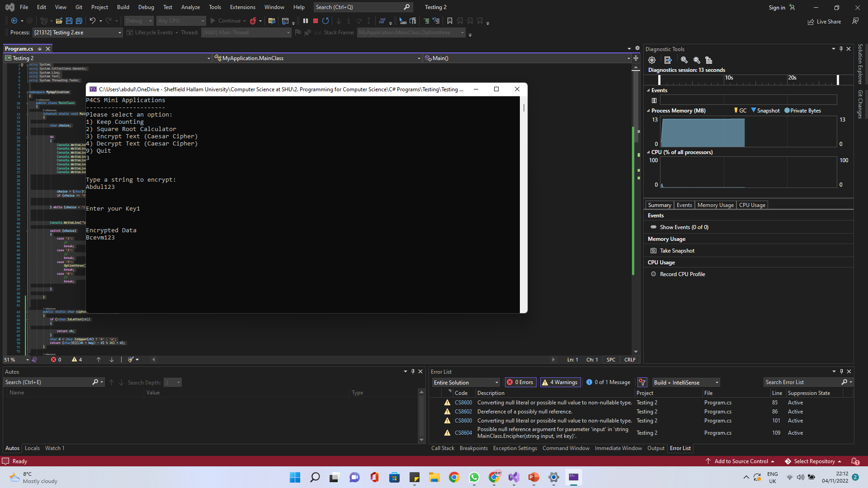Collapse the Process Memory graph section
The image size is (868, 488).
(x=648, y=111)
